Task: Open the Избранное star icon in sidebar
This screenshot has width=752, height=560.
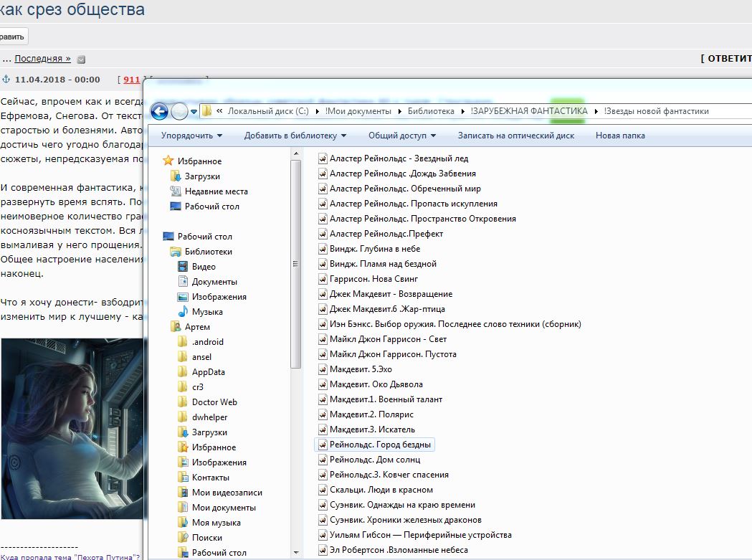Action: click(168, 161)
